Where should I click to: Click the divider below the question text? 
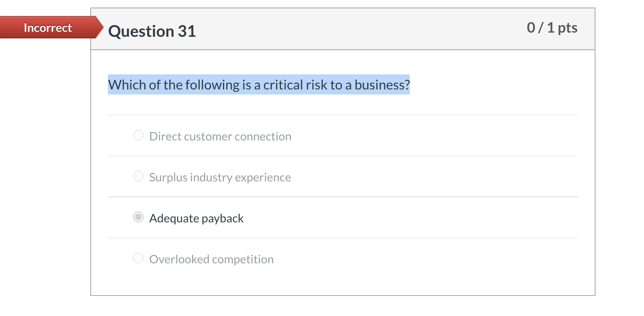click(x=343, y=115)
